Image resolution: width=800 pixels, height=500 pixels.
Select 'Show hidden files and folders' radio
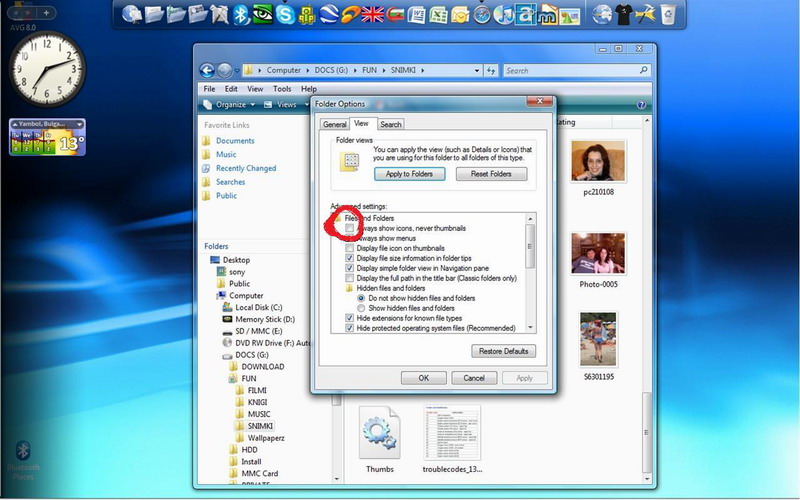click(x=361, y=308)
